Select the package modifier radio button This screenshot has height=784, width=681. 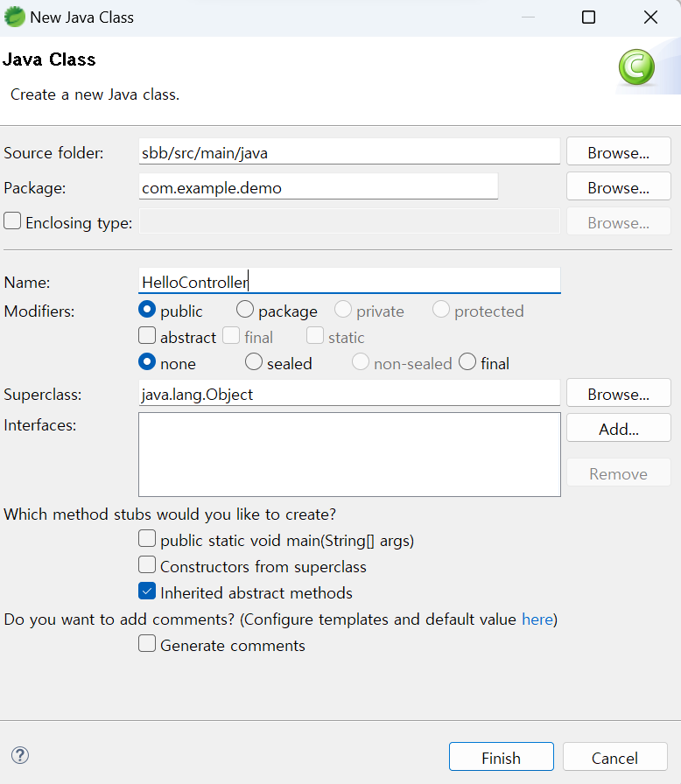[x=245, y=310]
